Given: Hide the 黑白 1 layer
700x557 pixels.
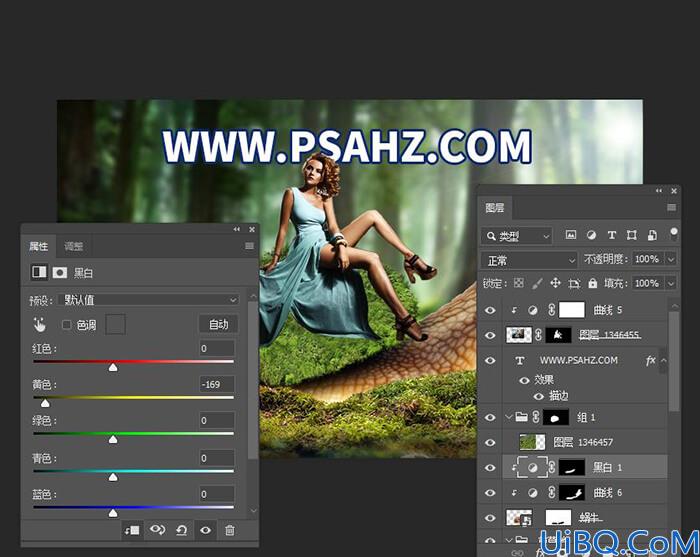Looking at the screenshot, I should tap(490, 468).
